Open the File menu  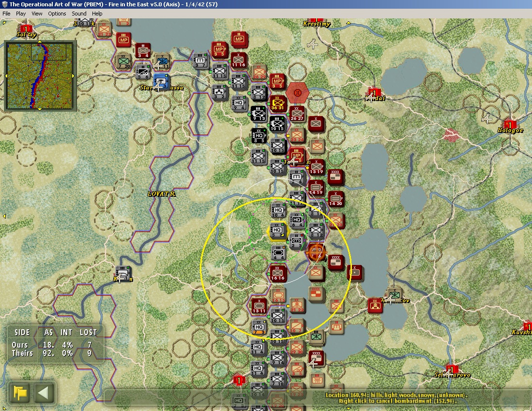[x=6, y=14]
